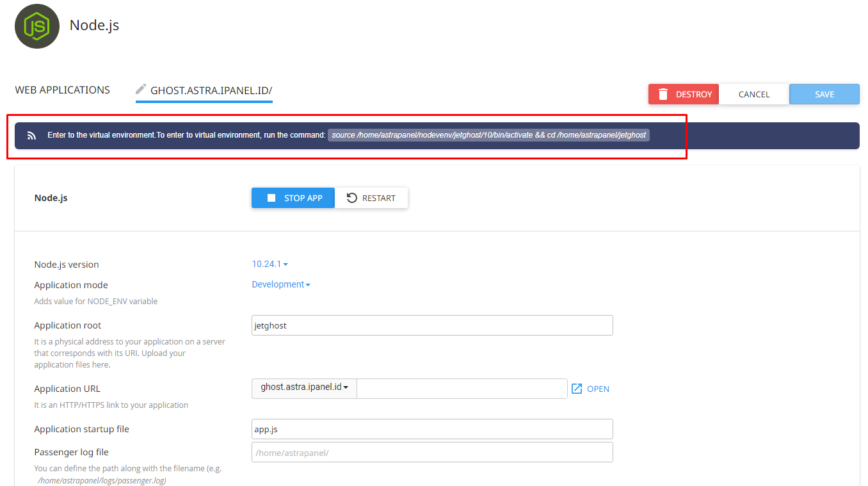Click the highlighted source activate command text
This screenshot has height=486, width=868.
pyautogui.click(x=489, y=135)
